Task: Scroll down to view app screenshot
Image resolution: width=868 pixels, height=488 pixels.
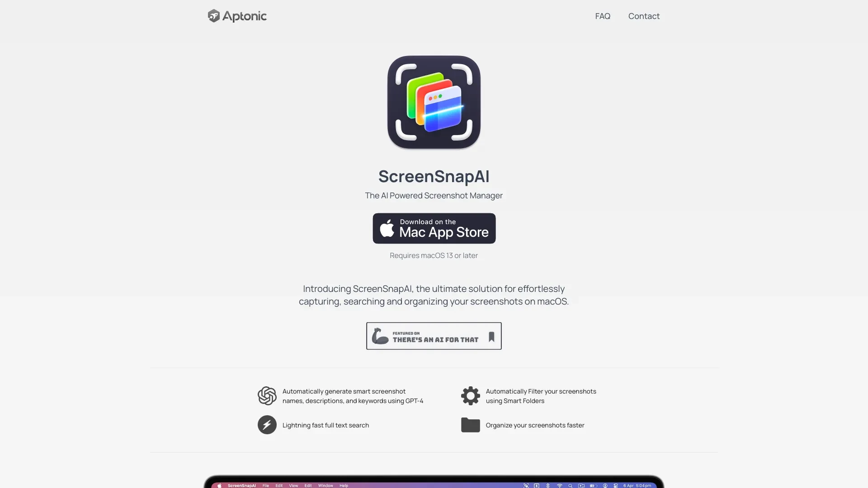Action: (434, 481)
